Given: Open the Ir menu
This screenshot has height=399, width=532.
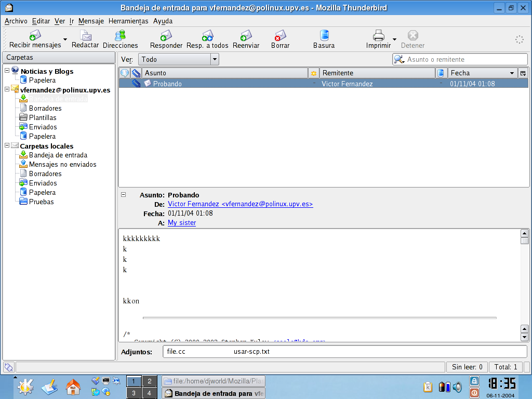Looking at the screenshot, I should (x=72, y=21).
